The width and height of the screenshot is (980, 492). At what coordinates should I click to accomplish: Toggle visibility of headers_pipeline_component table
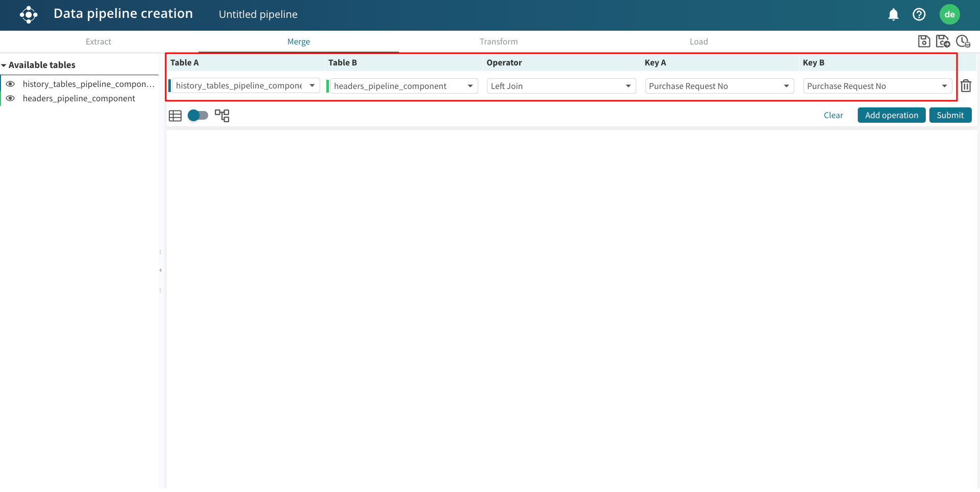point(10,98)
